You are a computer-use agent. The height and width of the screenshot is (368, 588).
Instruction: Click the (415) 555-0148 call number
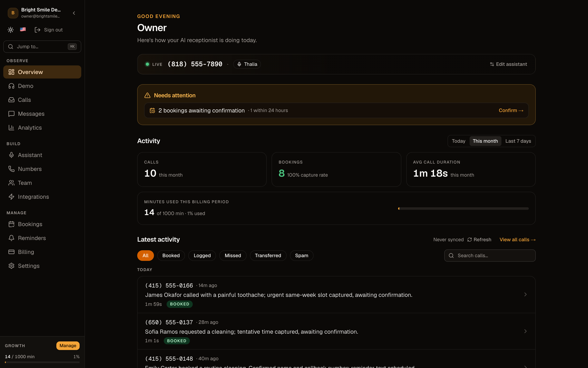[169, 359]
